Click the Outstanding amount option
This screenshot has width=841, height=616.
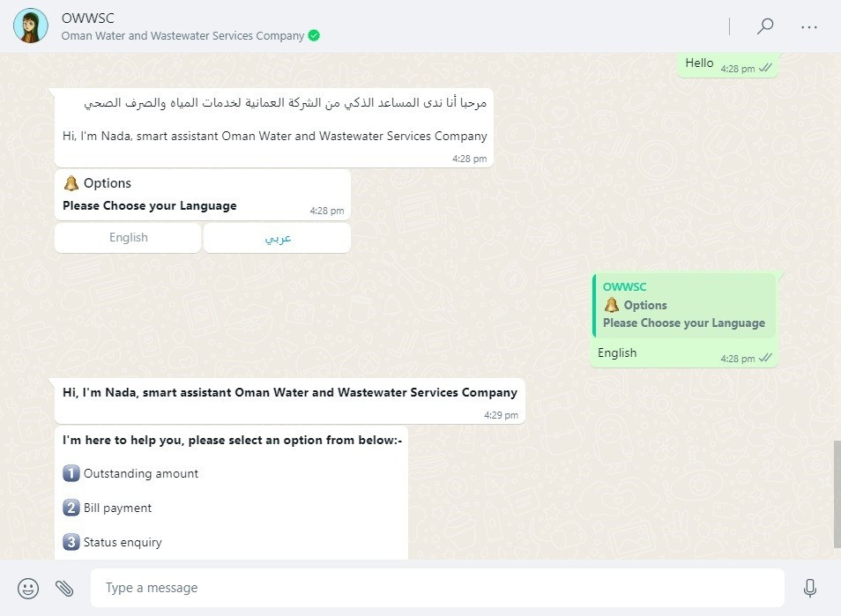click(140, 473)
